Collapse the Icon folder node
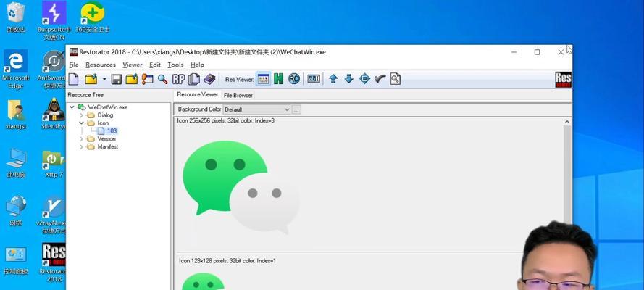Image resolution: width=644 pixels, height=290 pixels. [x=81, y=123]
